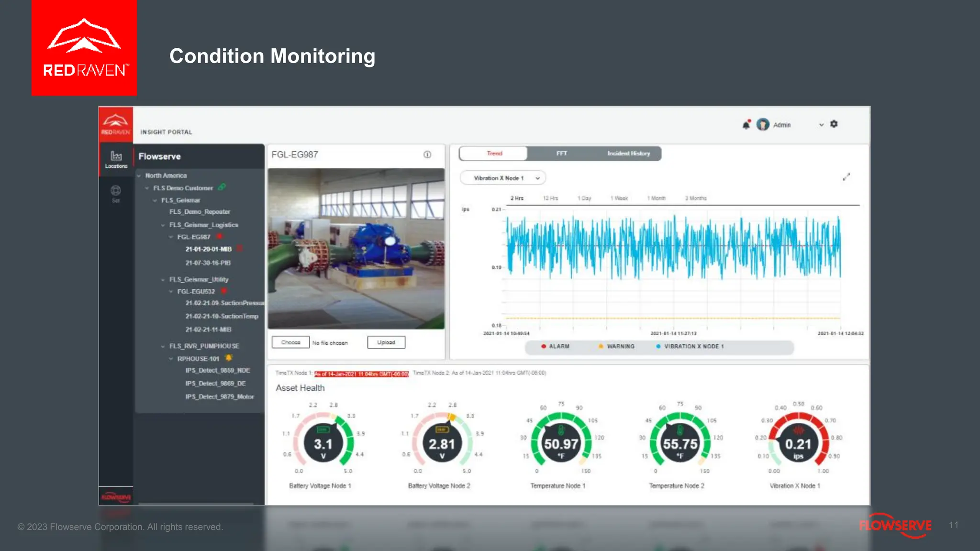Switch to the FFT tab
This screenshot has width=980, height=551.
point(561,154)
